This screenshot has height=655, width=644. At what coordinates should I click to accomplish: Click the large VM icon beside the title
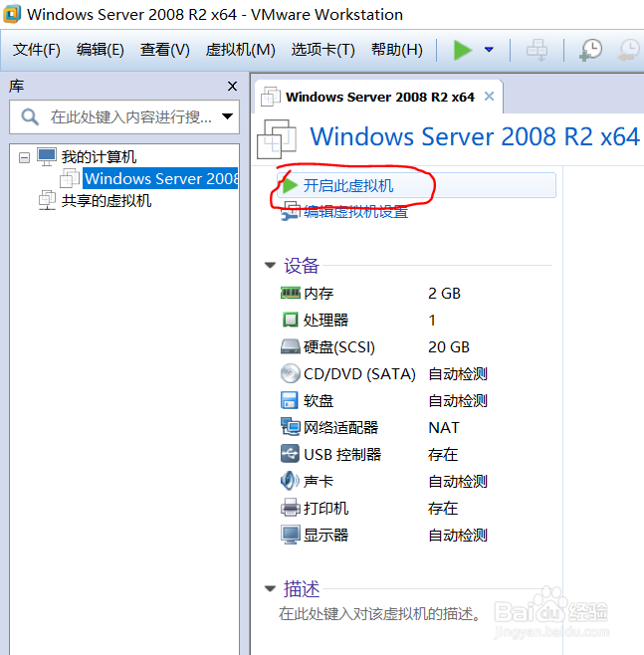pyautogui.click(x=277, y=139)
